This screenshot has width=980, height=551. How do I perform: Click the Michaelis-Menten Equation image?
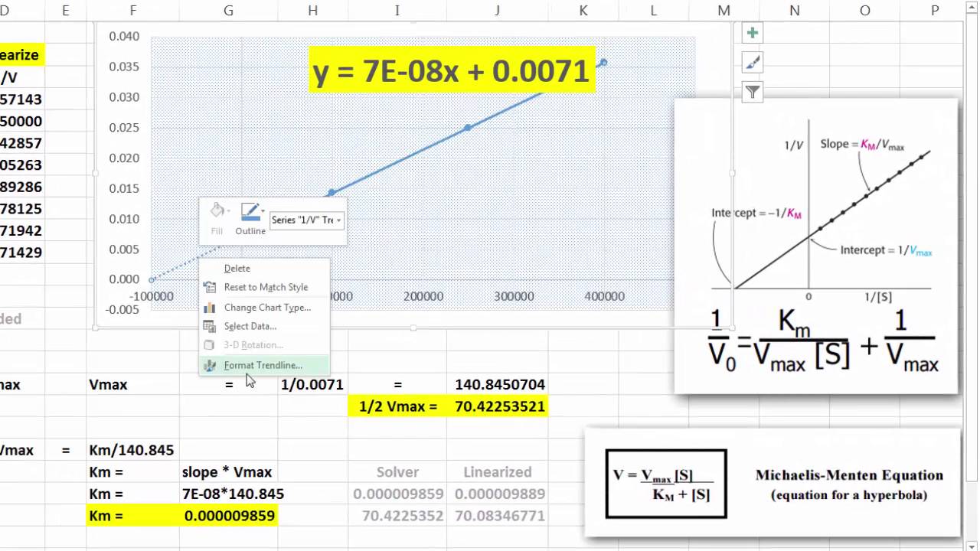(x=772, y=484)
